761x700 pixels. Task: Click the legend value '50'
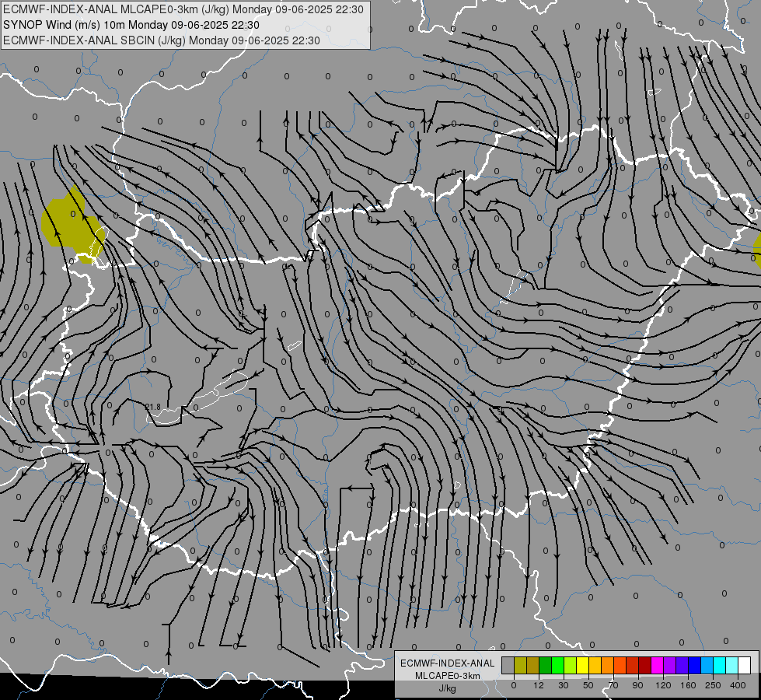pos(588,685)
